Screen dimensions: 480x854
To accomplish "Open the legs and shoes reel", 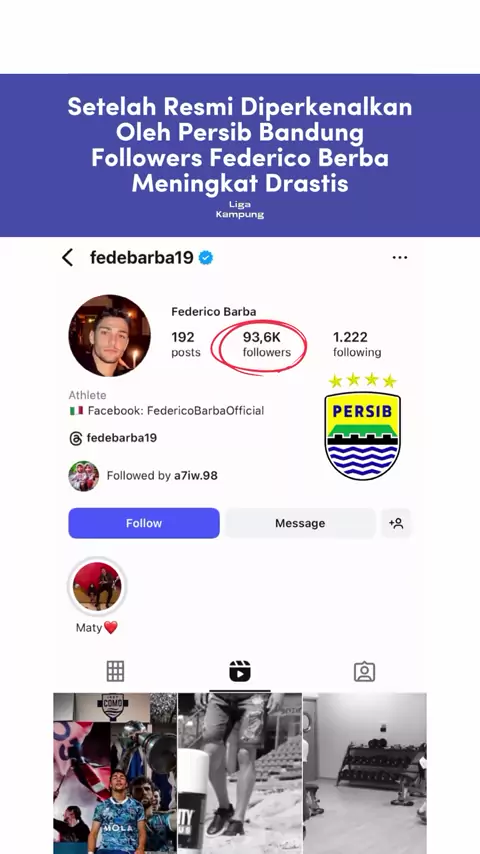I will pos(240,773).
